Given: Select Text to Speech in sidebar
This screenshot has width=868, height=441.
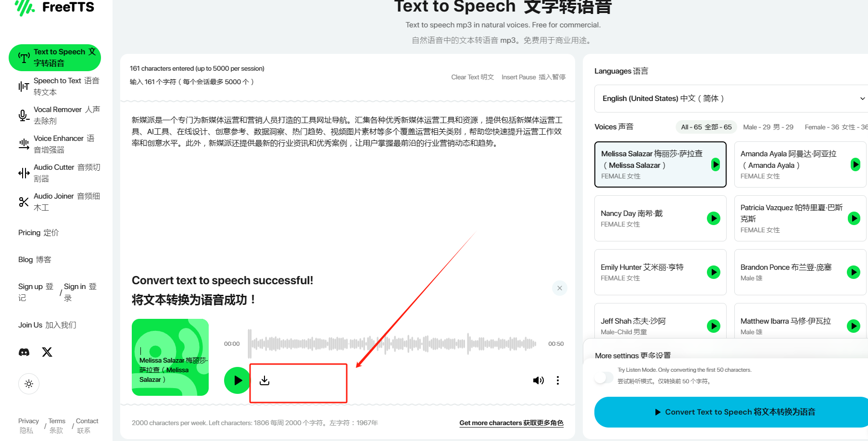Looking at the screenshot, I should tap(55, 58).
